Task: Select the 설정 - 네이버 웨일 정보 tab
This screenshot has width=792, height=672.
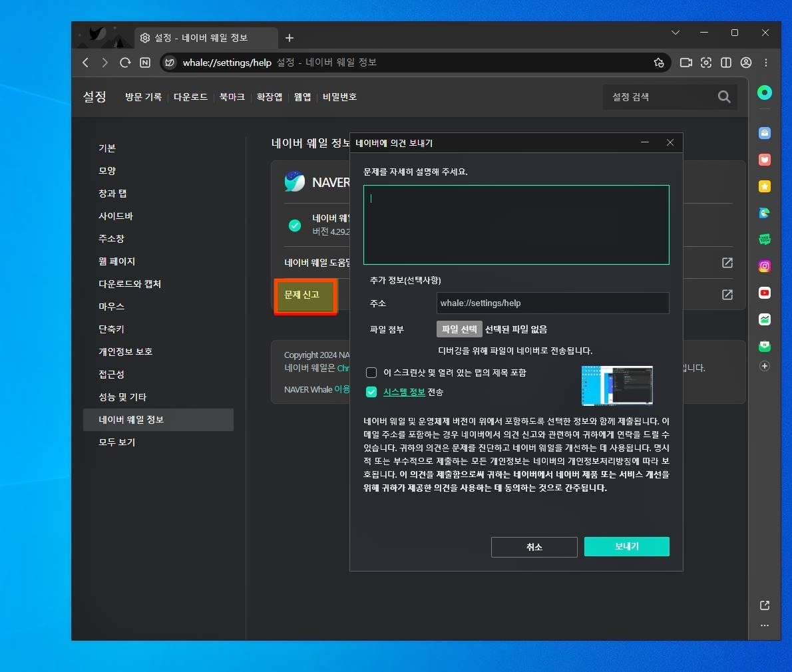Action: pos(206,38)
